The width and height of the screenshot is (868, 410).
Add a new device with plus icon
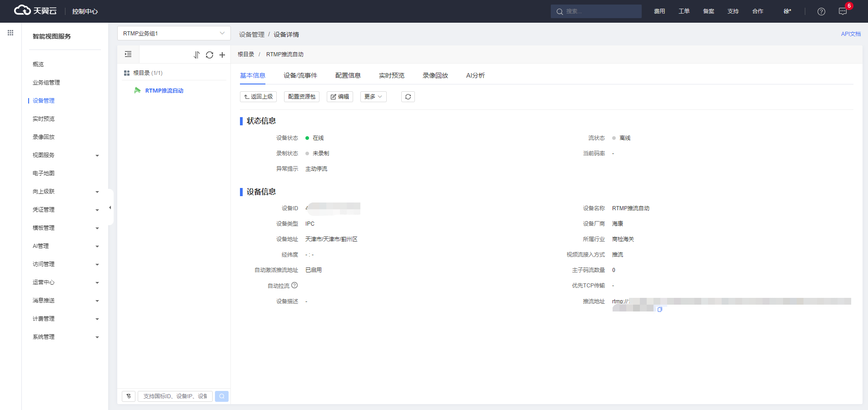222,55
